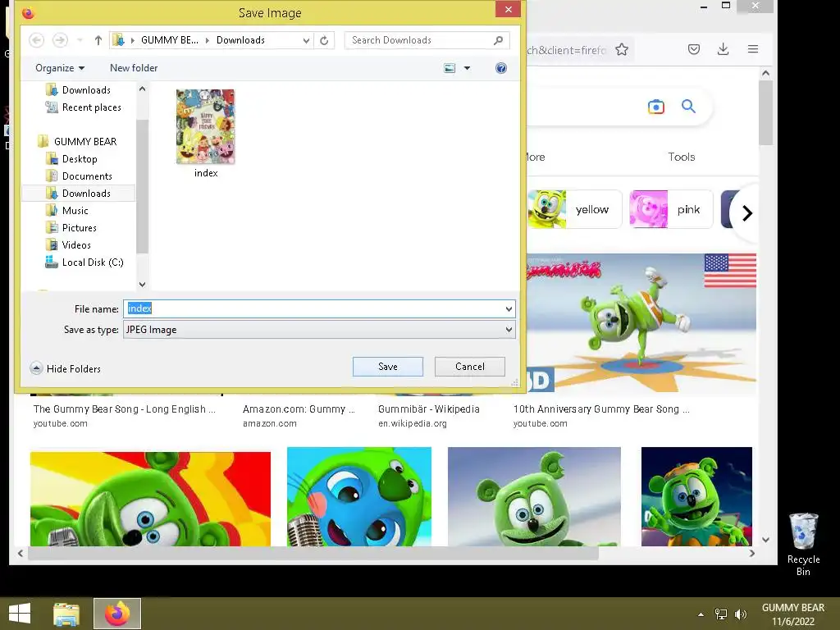The height and width of the screenshot is (630, 840).
Task: Open the Organize menu
Action: tap(60, 68)
